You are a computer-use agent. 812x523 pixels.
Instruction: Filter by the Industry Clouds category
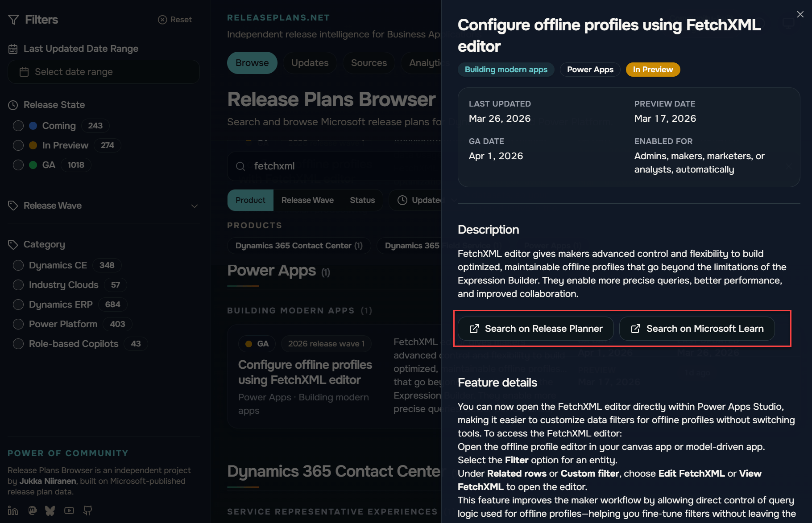pos(18,285)
